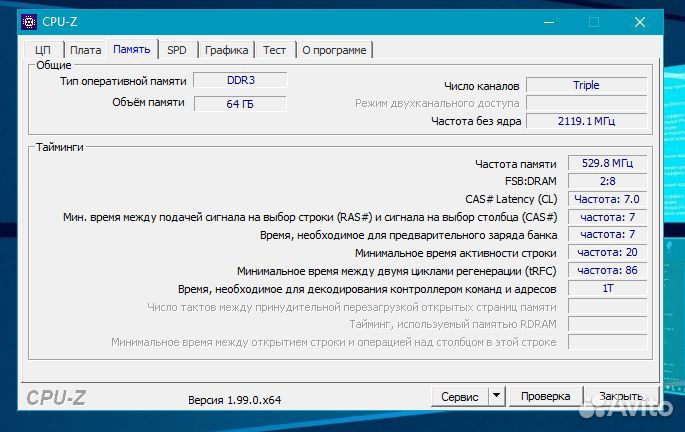Viewport: 685px width, 432px height.
Task: Click the Triple channels value field
Action: pos(586,85)
